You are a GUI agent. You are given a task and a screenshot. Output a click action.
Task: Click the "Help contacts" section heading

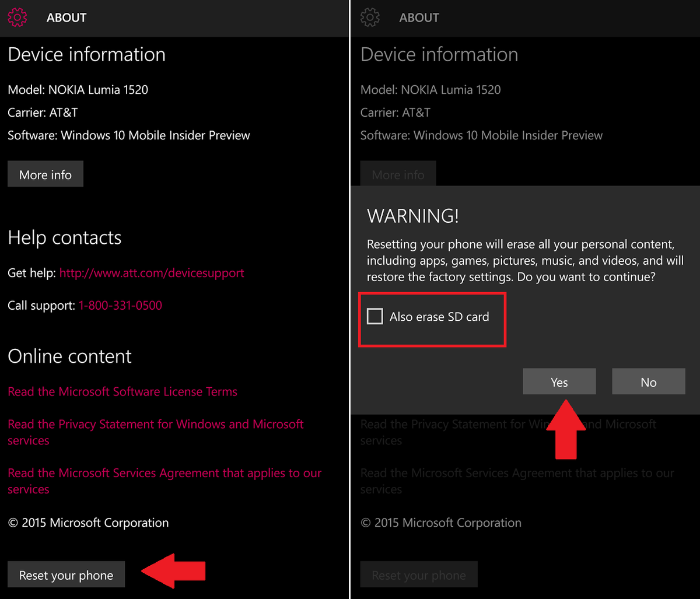tap(65, 237)
